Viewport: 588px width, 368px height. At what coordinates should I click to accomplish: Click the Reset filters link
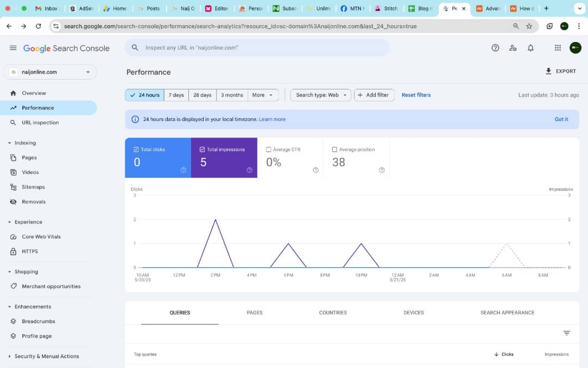[x=416, y=95]
